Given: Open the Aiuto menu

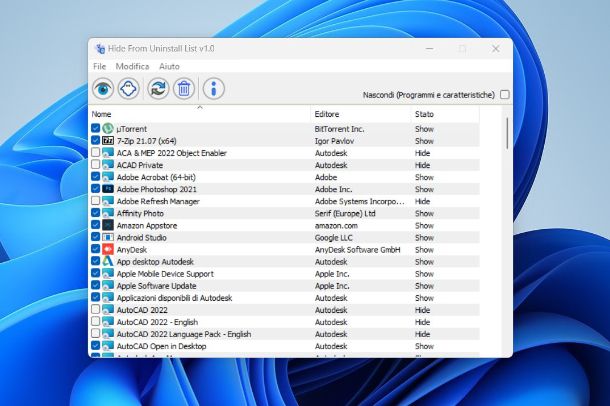Looking at the screenshot, I should [x=169, y=66].
